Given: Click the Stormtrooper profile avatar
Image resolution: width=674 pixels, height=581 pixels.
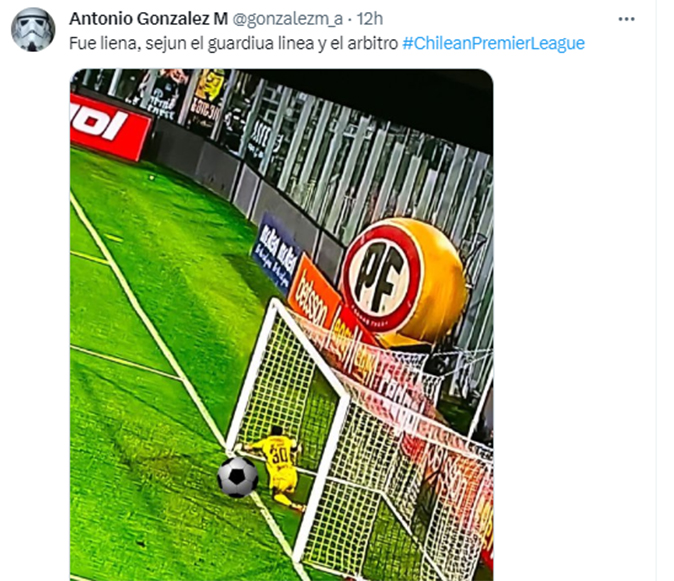Looking at the screenshot, I should click(x=33, y=30).
